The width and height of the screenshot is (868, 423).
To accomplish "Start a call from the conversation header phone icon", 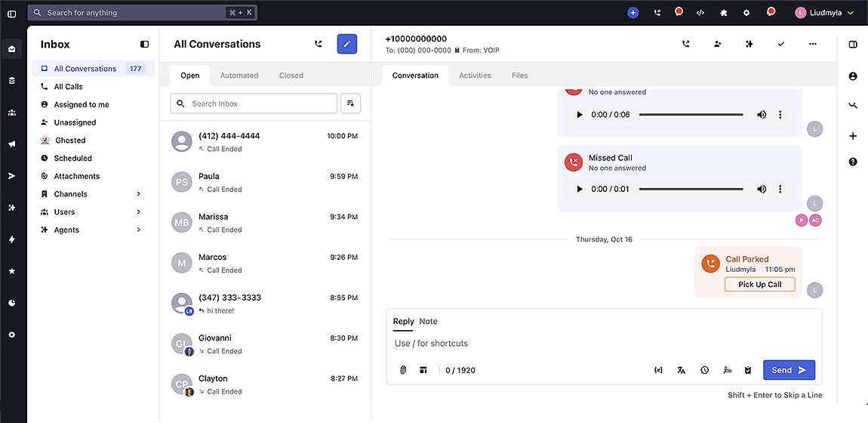I will (x=685, y=44).
